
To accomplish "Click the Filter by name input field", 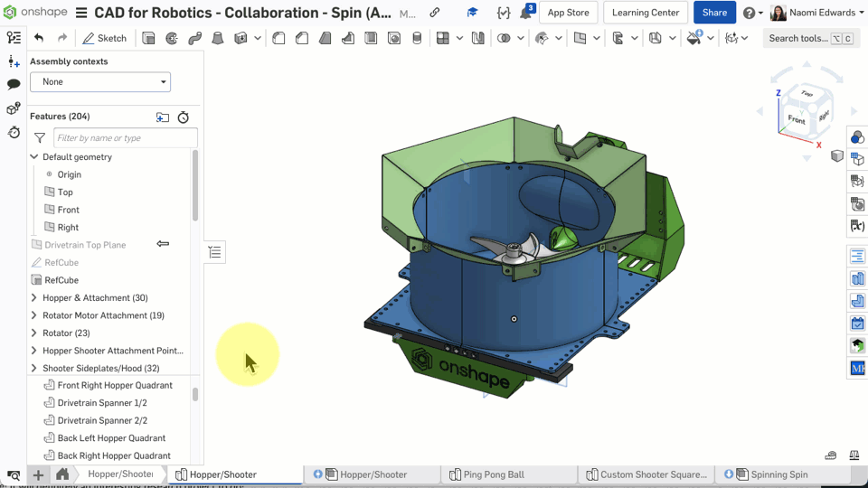I will pyautogui.click(x=125, y=138).
